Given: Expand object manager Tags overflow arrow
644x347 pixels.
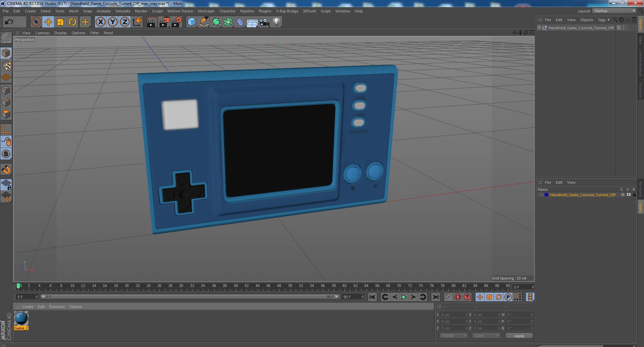Looking at the screenshot, I should (x=609, y=20).
